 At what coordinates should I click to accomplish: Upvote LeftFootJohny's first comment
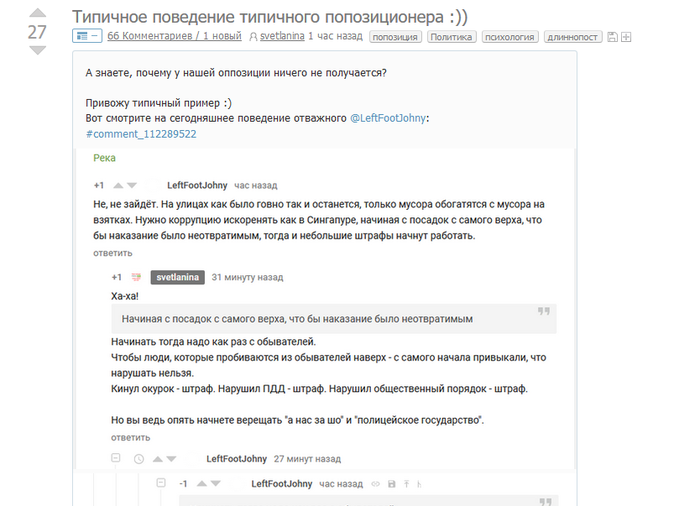click(118, 185)
